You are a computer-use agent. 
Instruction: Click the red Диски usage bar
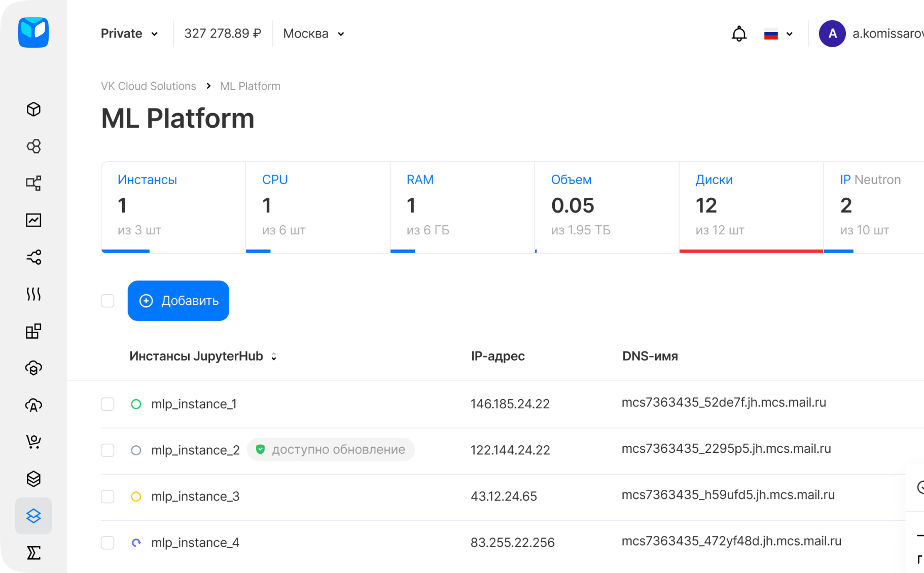[x=751, y=251]
